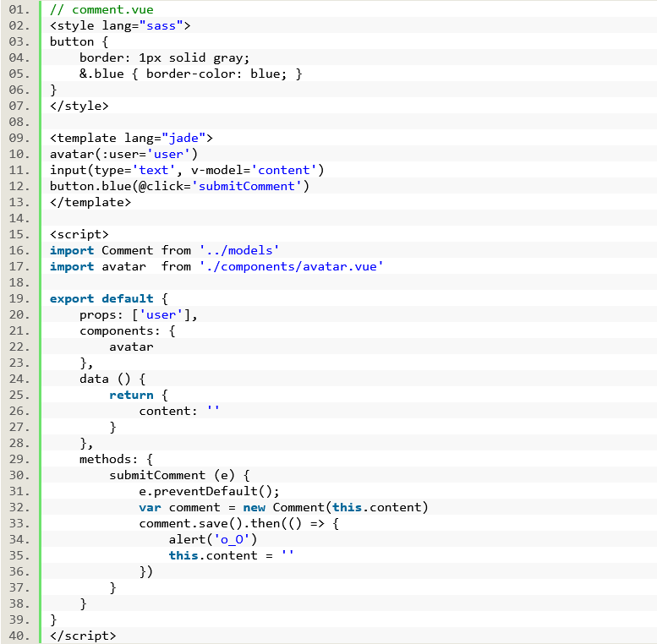Click 'e.preventDefault();' on line 31
Viewport: 657px width, 644px height.
(x=209, y=491)
